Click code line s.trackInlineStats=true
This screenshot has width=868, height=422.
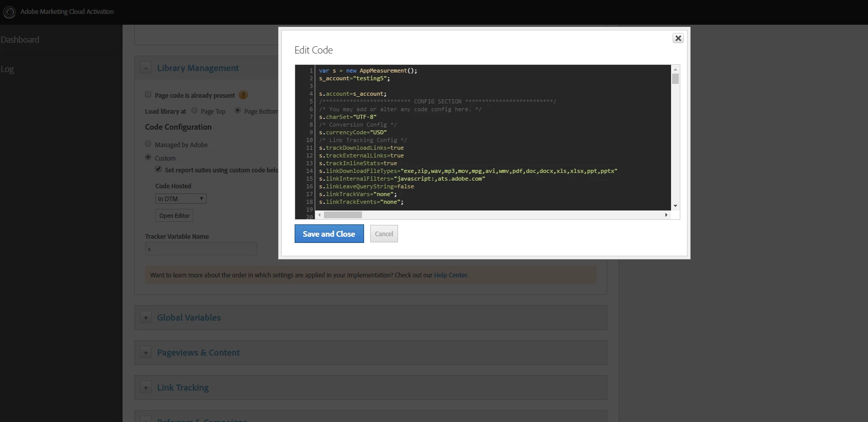[x=358, y=163]
